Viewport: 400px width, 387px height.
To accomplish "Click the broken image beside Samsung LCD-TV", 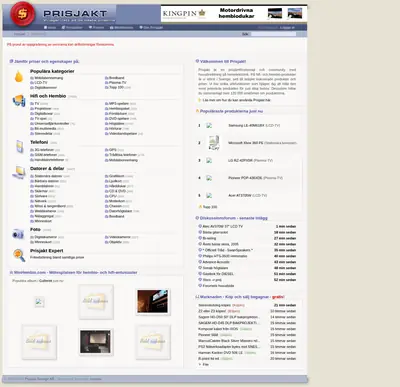I will (209, 126).
